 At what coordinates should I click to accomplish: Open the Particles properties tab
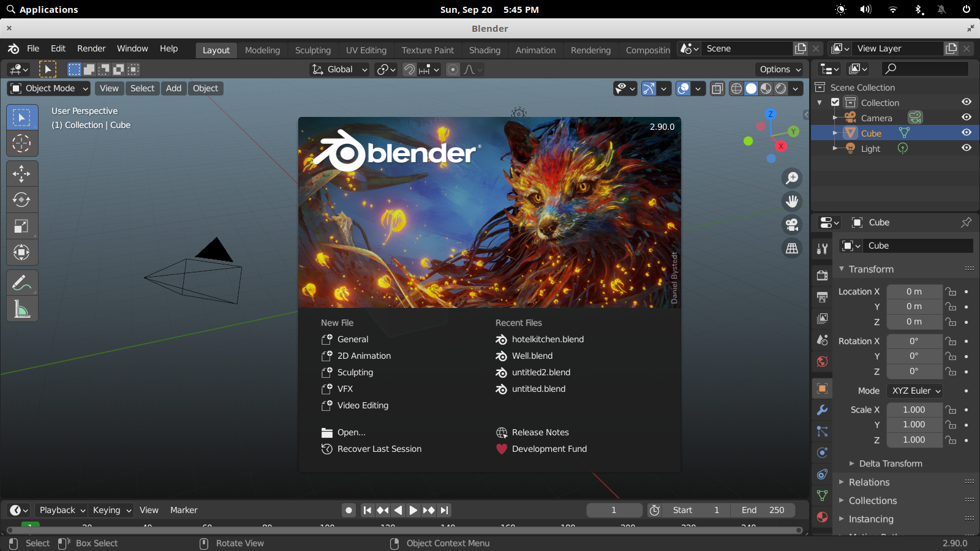822,432
